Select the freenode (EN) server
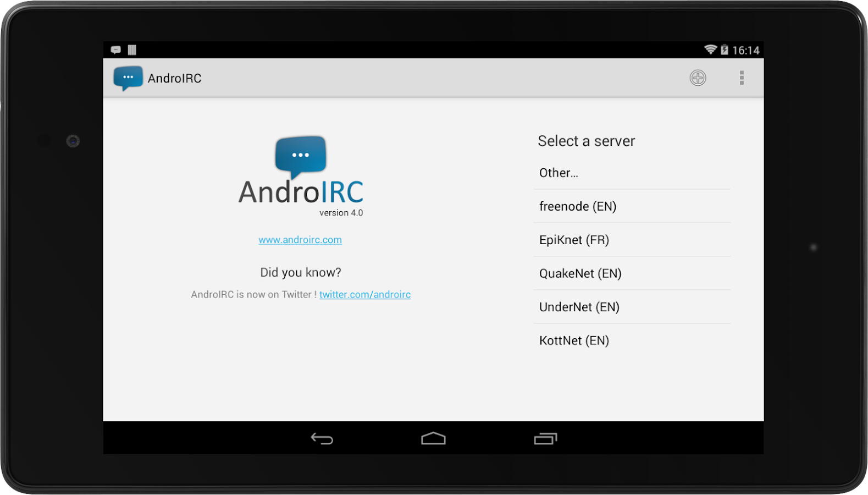 (632, 206)
